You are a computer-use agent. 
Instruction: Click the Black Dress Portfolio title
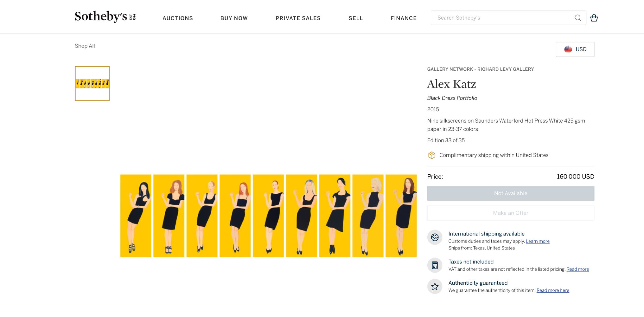452,98
